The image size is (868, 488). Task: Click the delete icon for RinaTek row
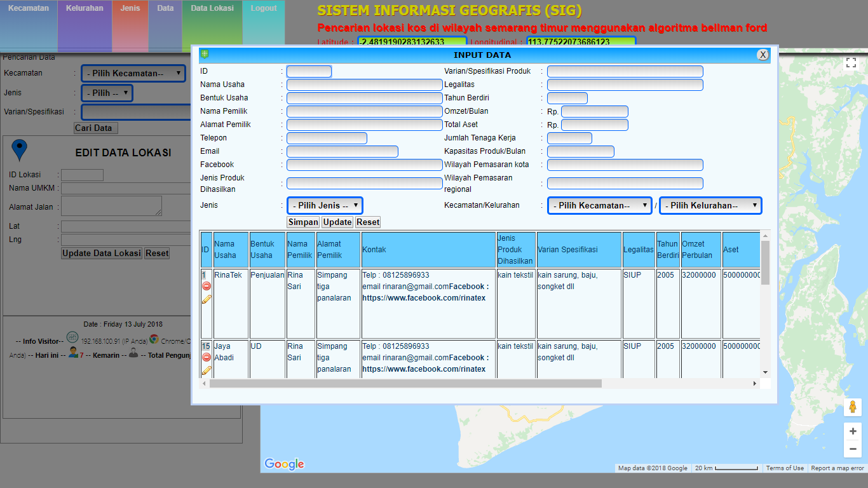coord(207,287)
